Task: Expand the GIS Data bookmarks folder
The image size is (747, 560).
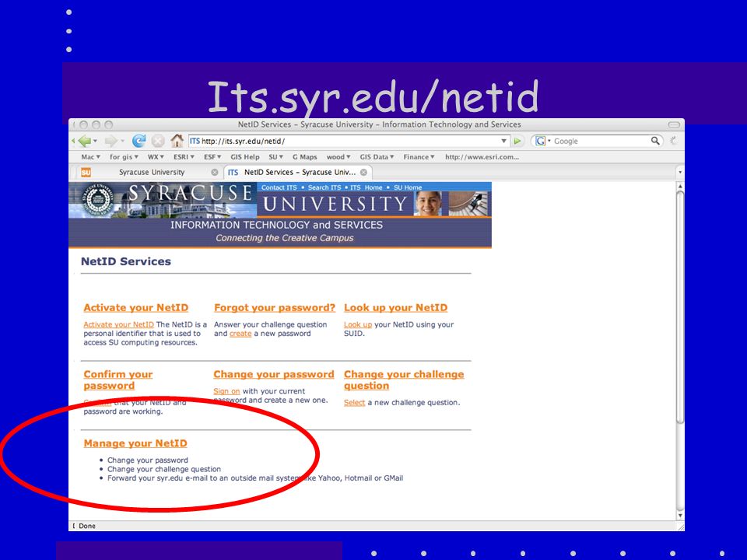Action: (x=377, y=156)
